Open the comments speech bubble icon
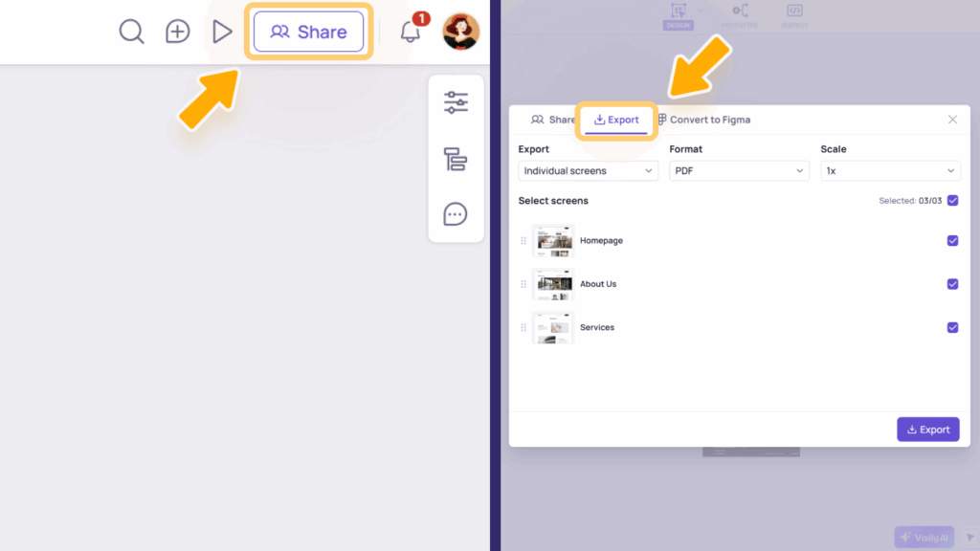Screen dimensions: 980x551 (x=455, y=214)
